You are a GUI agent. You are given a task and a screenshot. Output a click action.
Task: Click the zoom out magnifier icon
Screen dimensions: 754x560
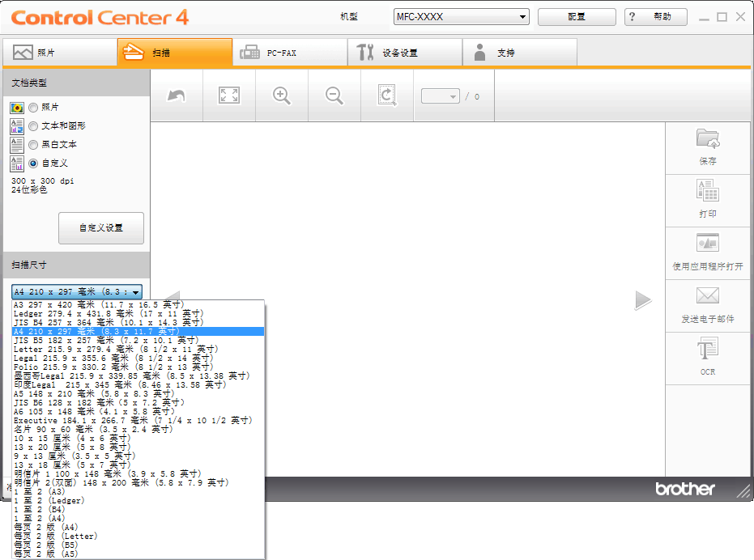pyautogui.click(x=334, y=95)
